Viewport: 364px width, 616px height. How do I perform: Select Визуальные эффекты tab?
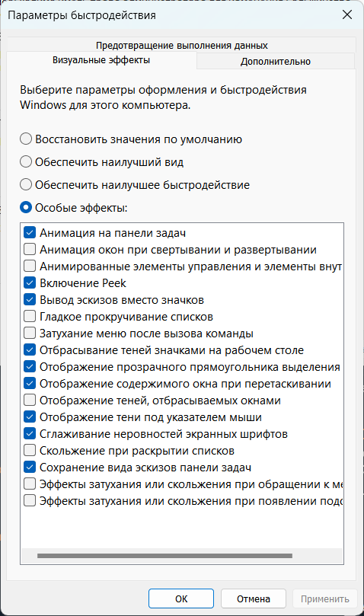(101, 60)
